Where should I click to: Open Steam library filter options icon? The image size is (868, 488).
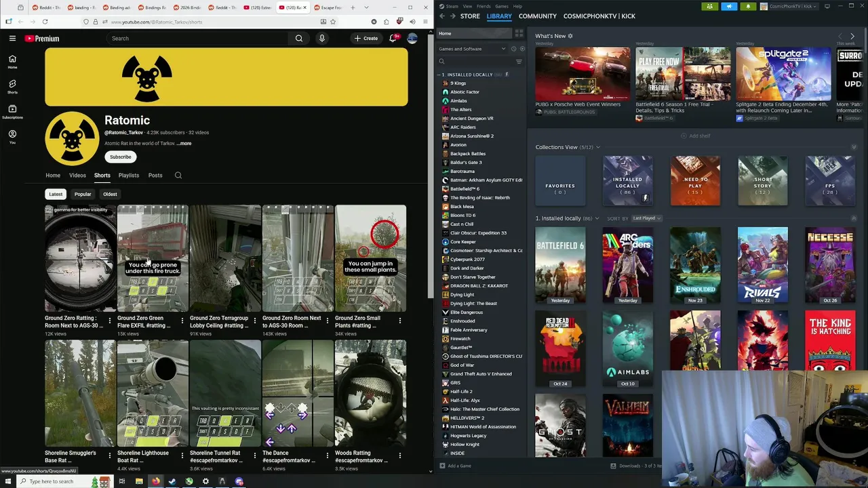pyautogui.click(x=519, y=62)
